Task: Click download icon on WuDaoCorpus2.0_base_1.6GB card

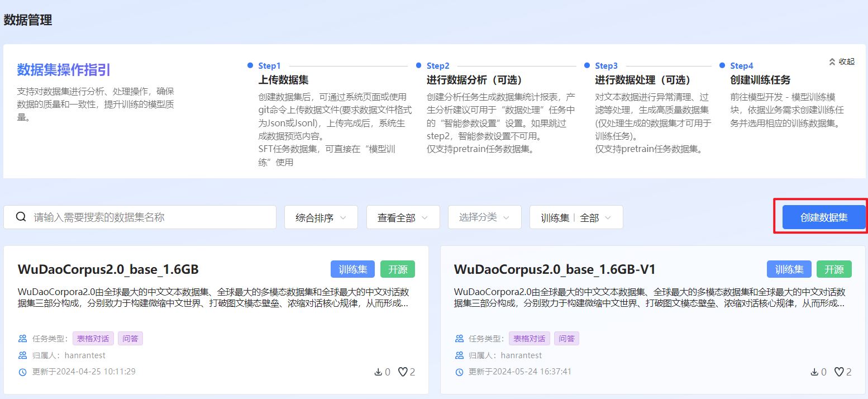Action: tap(378, 372)
